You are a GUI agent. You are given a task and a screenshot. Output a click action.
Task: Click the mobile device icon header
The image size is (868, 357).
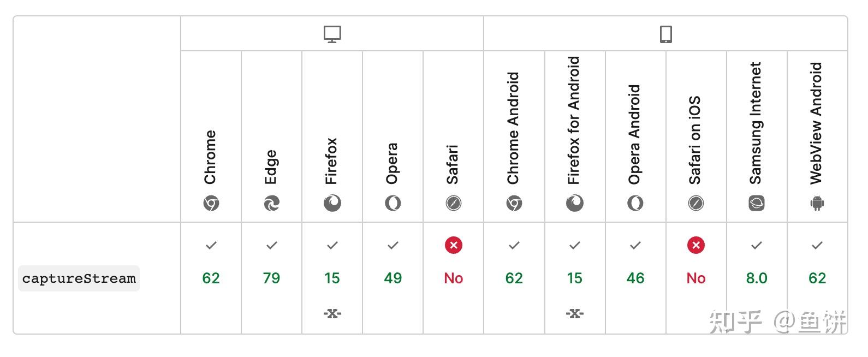665,34
